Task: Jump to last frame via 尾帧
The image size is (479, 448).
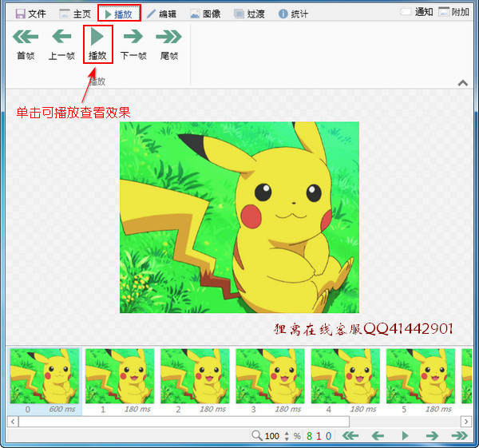Action: [x=169, y=44]
